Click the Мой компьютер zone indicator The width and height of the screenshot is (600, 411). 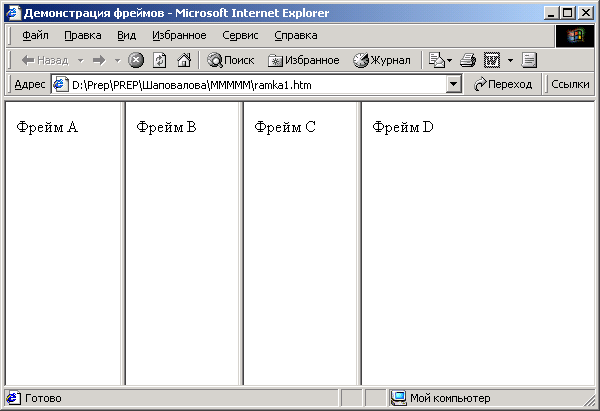click(x=450, y=398)
